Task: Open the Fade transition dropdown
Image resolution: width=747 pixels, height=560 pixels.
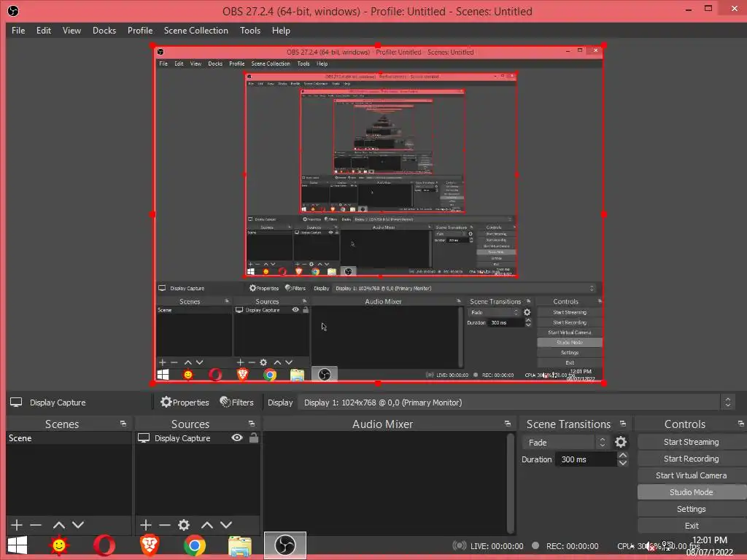Action: [x=565, y=443]
